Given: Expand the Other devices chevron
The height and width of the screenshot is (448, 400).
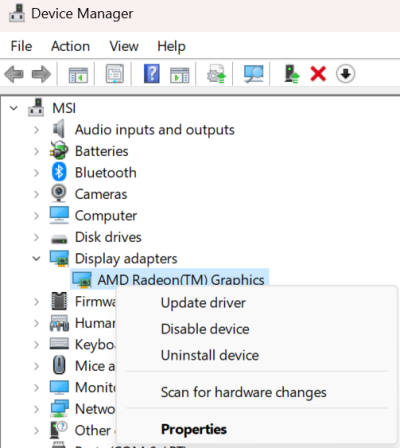Looking at the screenshot, I should (36, 431).
